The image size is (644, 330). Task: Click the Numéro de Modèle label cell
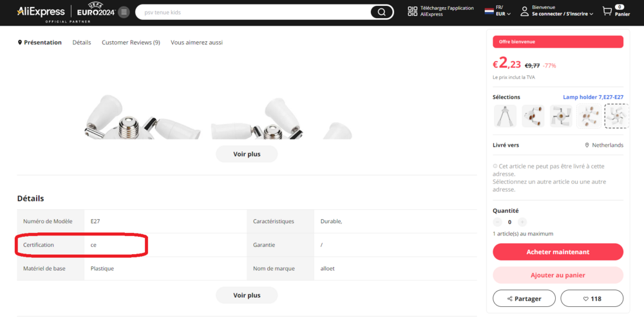coord(50,221)
